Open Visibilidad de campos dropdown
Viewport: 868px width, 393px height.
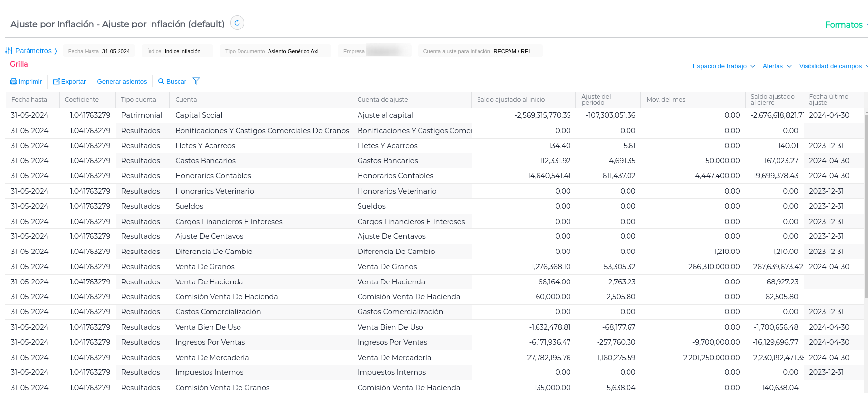[833, 66]
